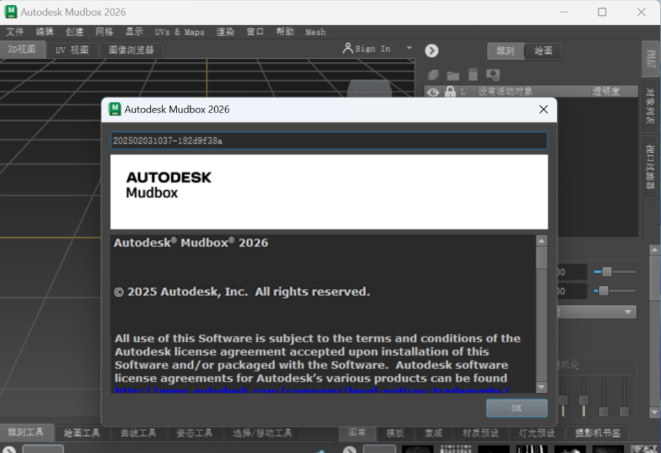Toggle the eye visibility icon in layer header
Viewport: 661px width, 453px height.
pyautogui.click(x=433, y=92)
